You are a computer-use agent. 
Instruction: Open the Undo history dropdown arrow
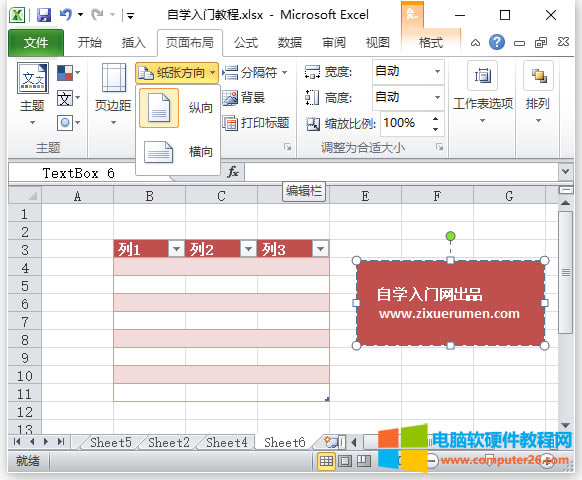(x=80, y=15)
